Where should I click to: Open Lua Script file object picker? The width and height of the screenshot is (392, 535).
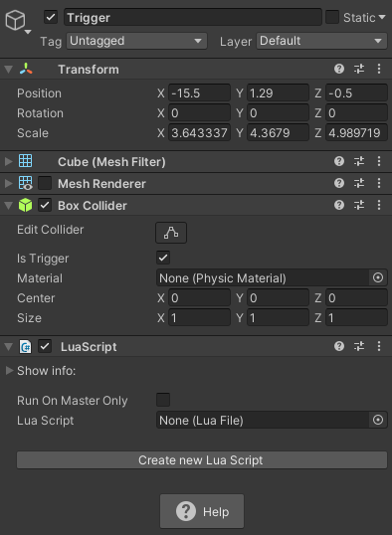378,420
